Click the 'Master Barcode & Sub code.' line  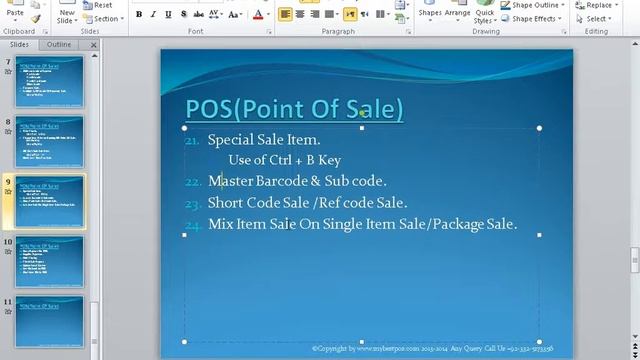pos(297,181)
